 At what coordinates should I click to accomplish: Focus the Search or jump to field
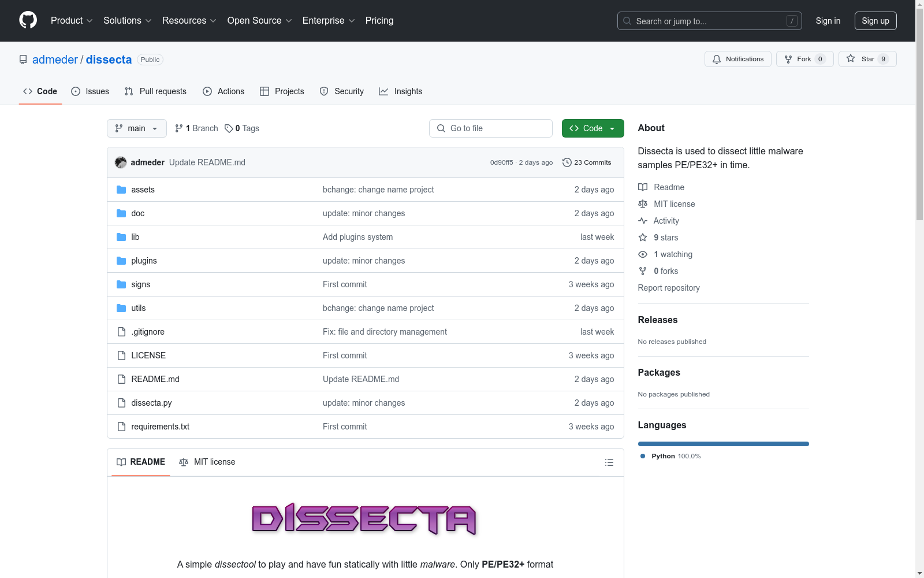pos(710,21)
